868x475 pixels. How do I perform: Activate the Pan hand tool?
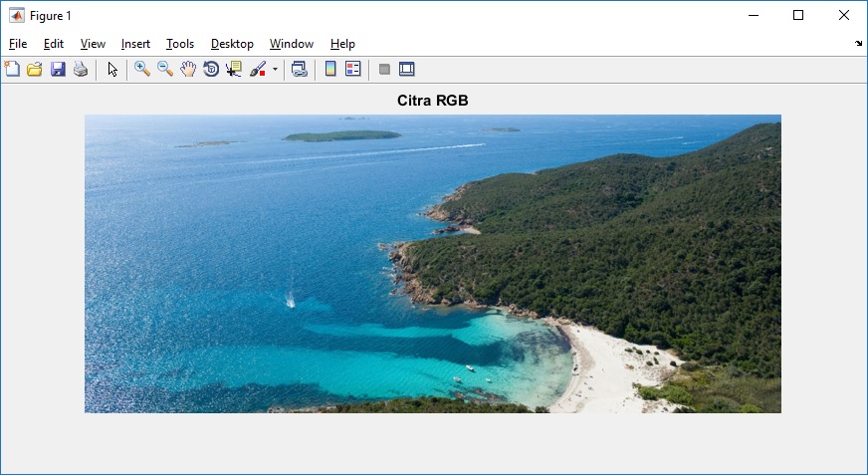(188, 69)
